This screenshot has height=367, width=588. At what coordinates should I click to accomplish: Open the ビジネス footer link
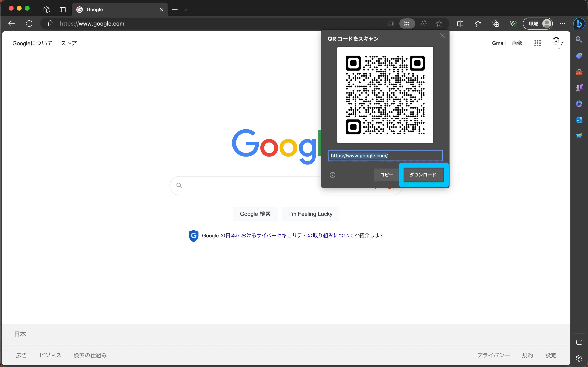(50, 355)
